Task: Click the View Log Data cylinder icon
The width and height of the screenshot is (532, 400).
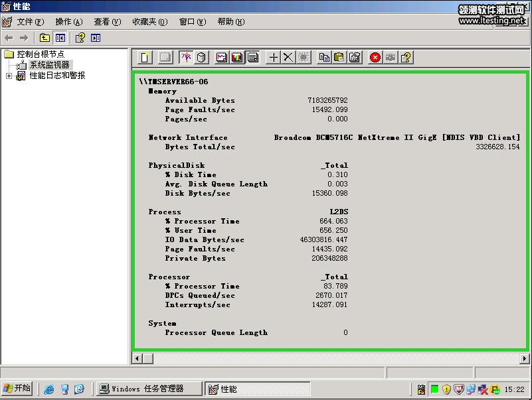Action: click(201, 58)
